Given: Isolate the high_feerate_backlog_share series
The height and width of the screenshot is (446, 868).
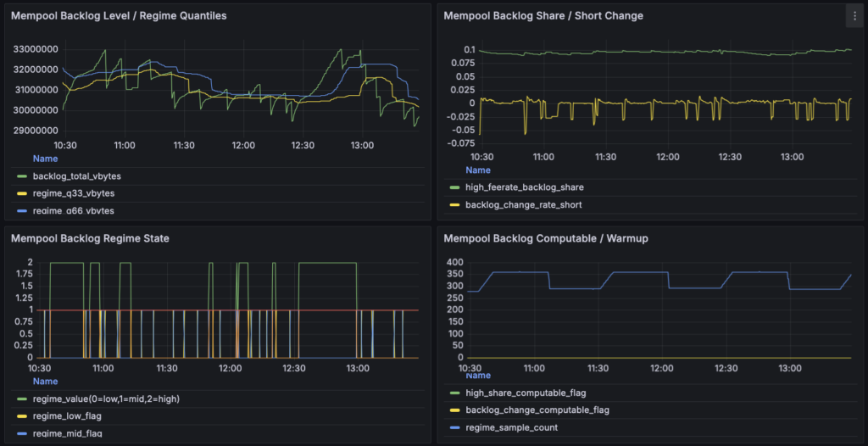Looking at the screenshot, I should [525, 187].
